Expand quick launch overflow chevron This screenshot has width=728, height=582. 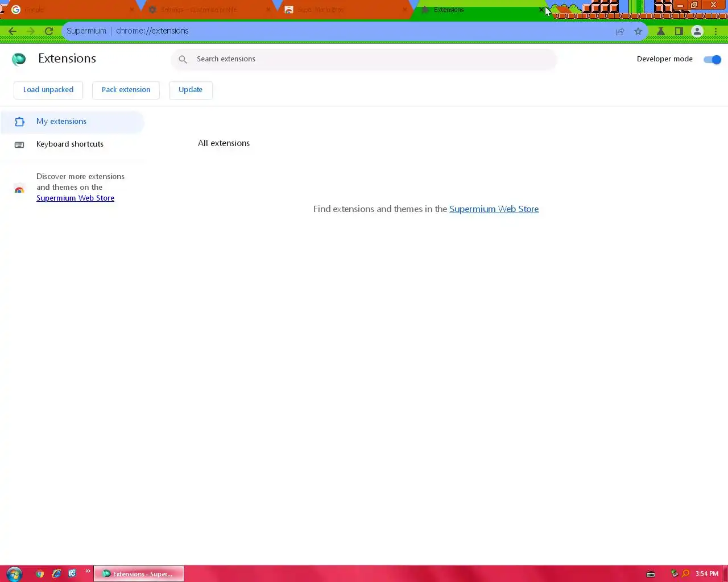(x=88, y=571)
